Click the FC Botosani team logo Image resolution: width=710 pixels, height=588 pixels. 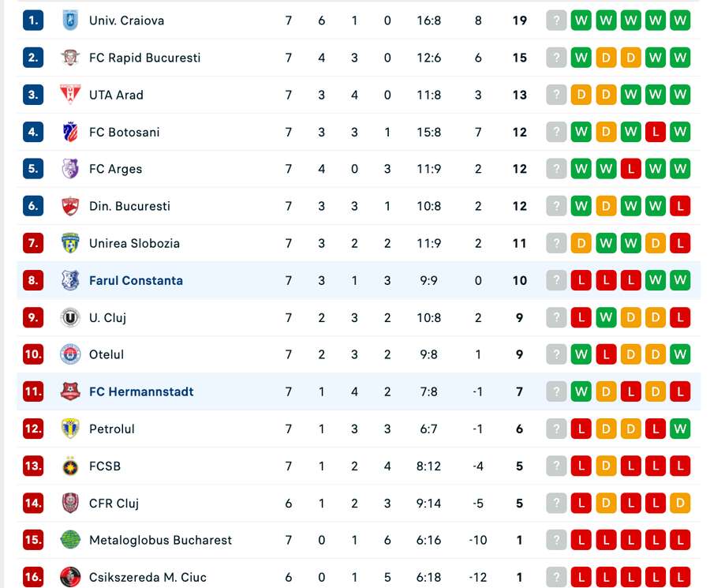pyautogui.click(x=70, y=132)
